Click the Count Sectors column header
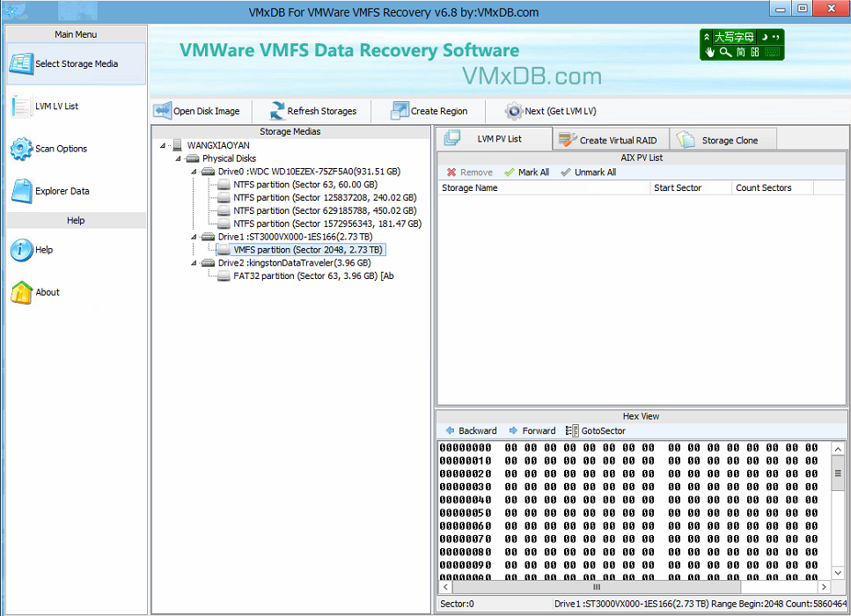 point(773,187)
